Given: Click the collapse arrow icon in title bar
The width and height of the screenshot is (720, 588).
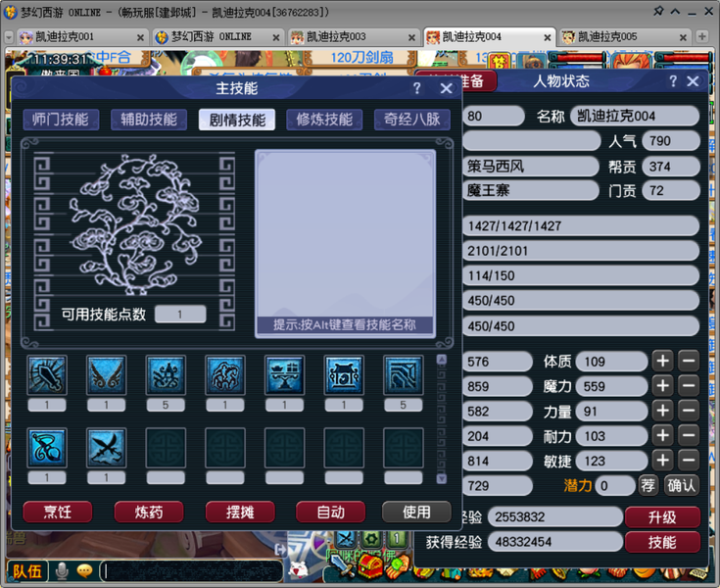Looking at the screenshot, I should (676, 11).
